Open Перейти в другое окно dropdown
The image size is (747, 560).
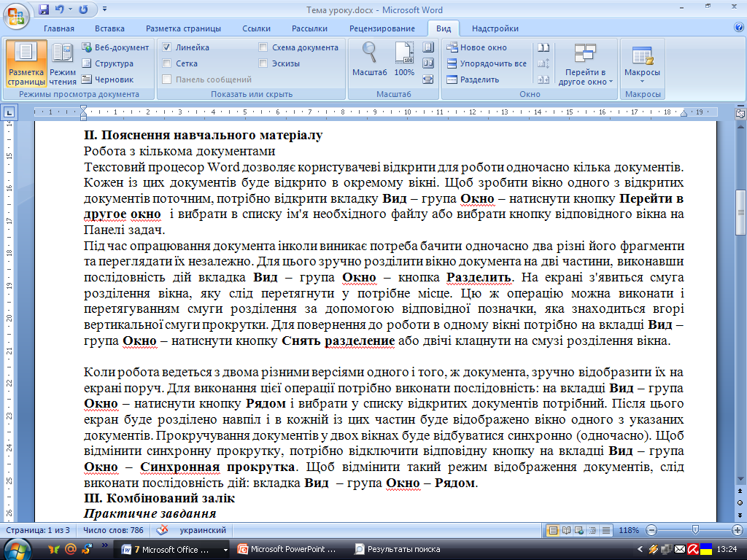click(585, 64)
